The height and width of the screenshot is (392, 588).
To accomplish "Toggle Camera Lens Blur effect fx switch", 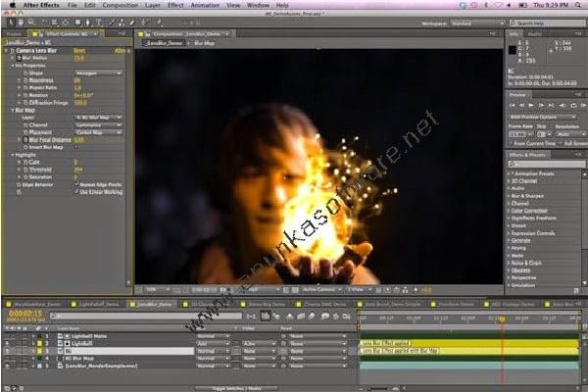I will [x=12, y=51].
